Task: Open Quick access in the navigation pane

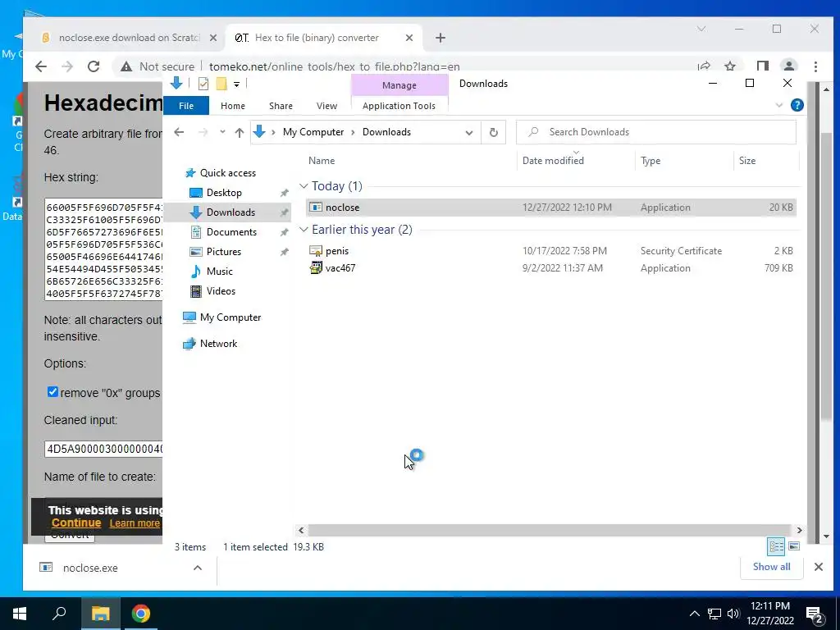Action: click(x=227, y=173)
